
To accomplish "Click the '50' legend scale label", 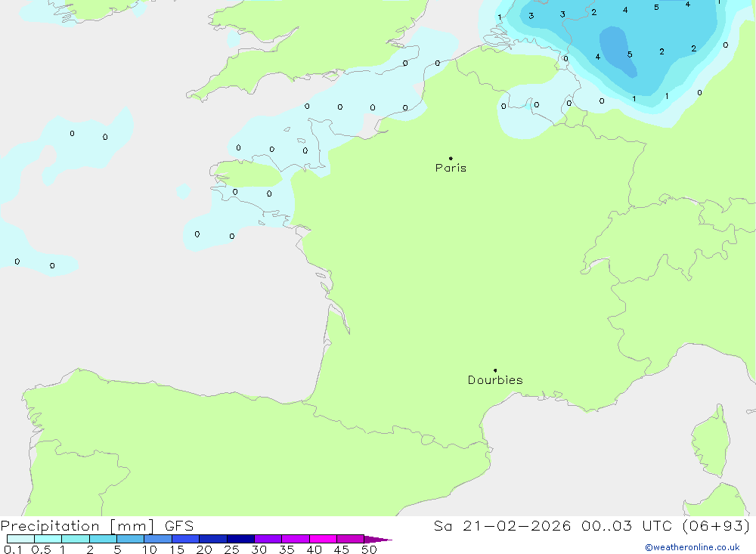I will pos(370,549).
